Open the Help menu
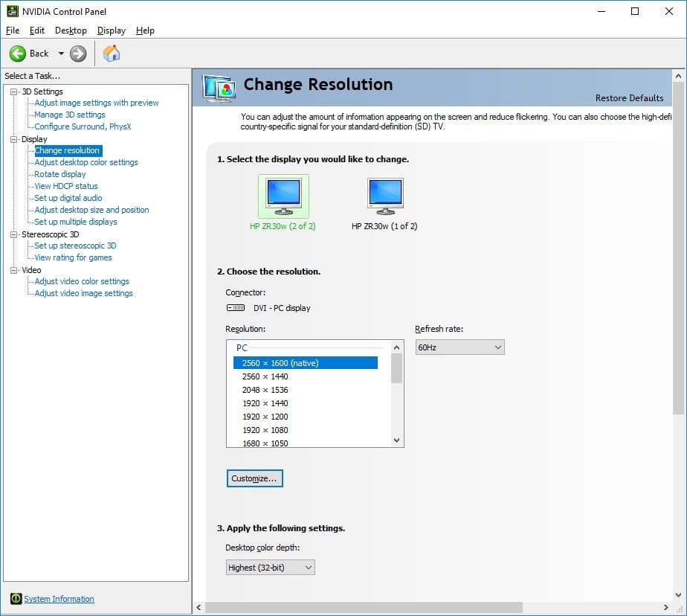Viewport: 687px width, 616px height. pos(145,31)
